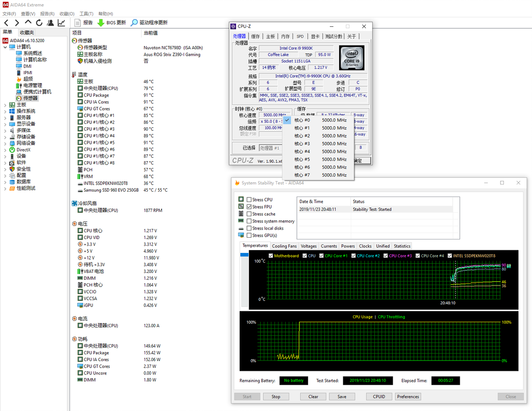This screenshot has height=411, width=532.
Task: Switch to the 收藏夹 favorites tab
Action: pyautogui.click(x=26, y=33)
